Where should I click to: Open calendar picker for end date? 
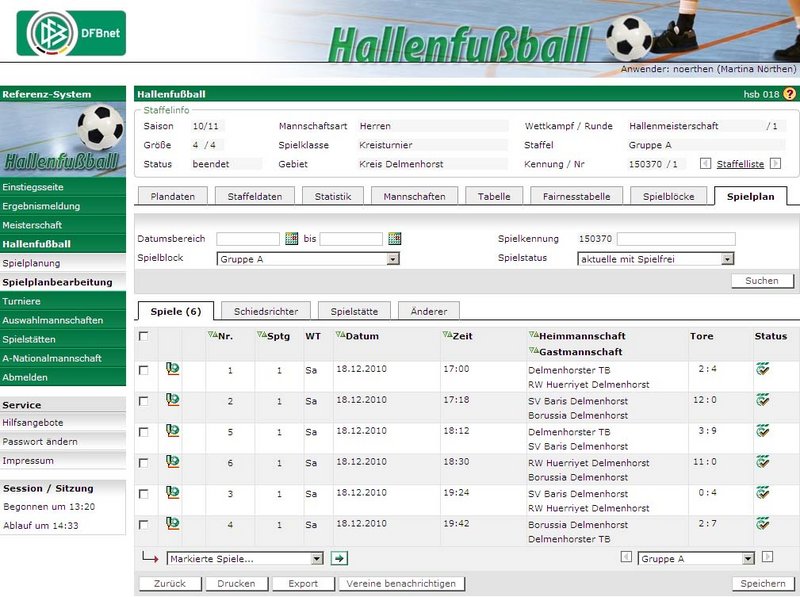point(395,239)
